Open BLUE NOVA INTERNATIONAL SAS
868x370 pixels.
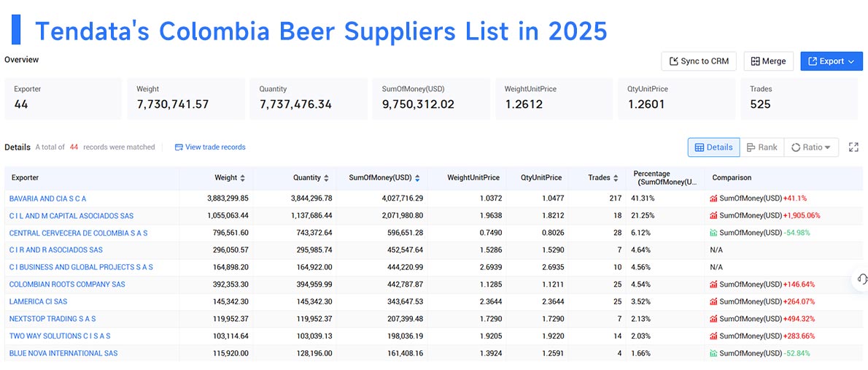coord(63,352)
